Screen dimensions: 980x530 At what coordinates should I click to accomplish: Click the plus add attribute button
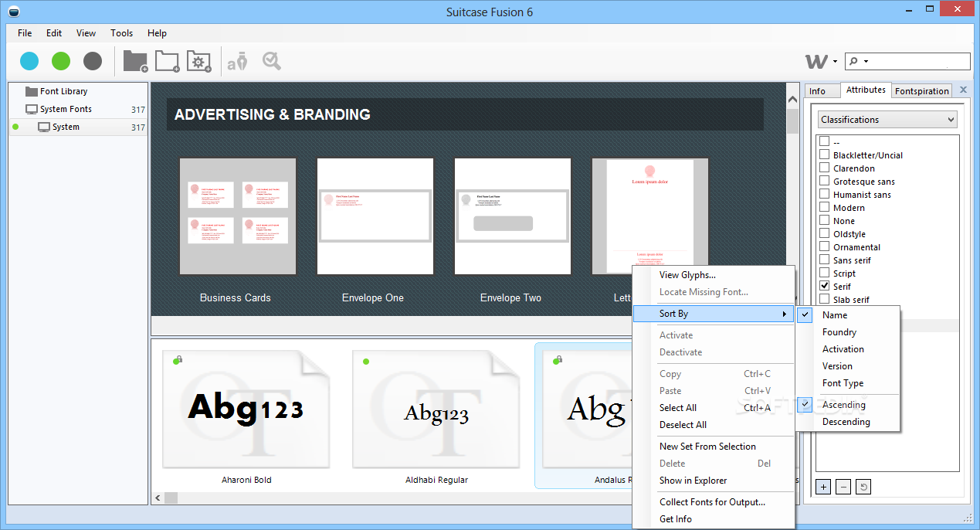pos(823,487)
